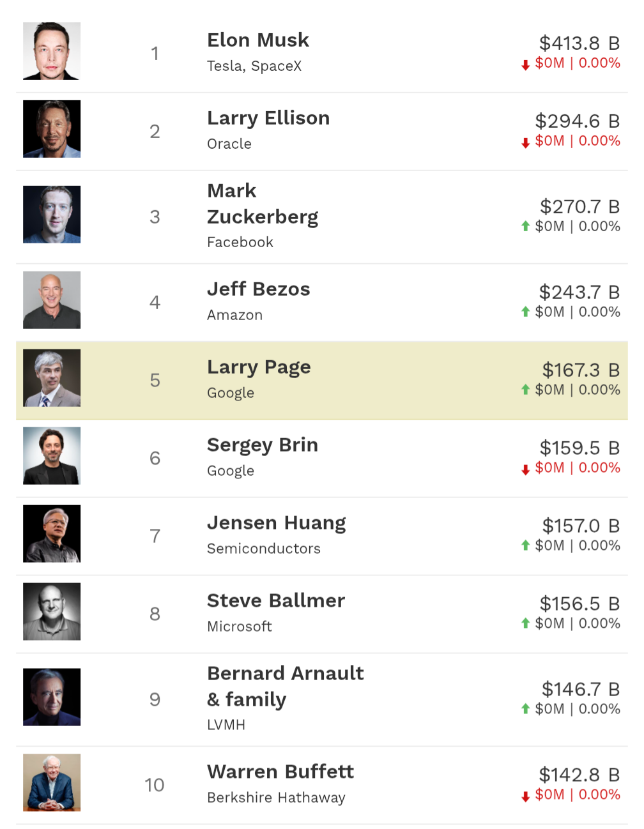Select Jeff Bezos's portrait image
644x829 pixels.
pyautogui.click(x=52, y=300)
